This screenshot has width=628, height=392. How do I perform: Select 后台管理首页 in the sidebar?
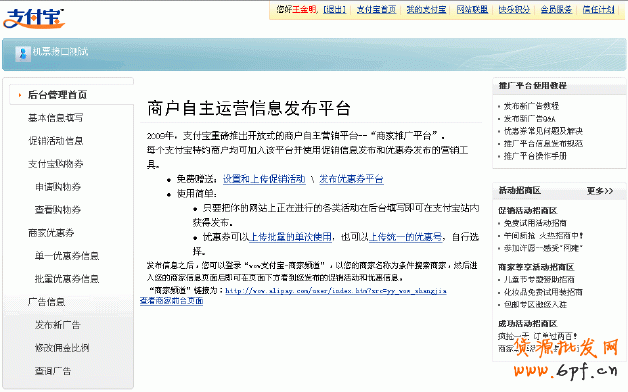click(57, 95)
